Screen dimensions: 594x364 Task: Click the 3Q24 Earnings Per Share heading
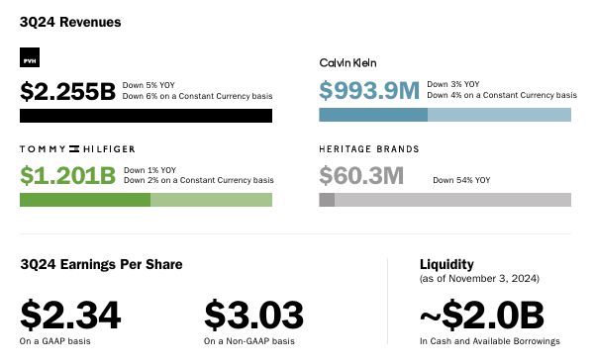[102, 264]
